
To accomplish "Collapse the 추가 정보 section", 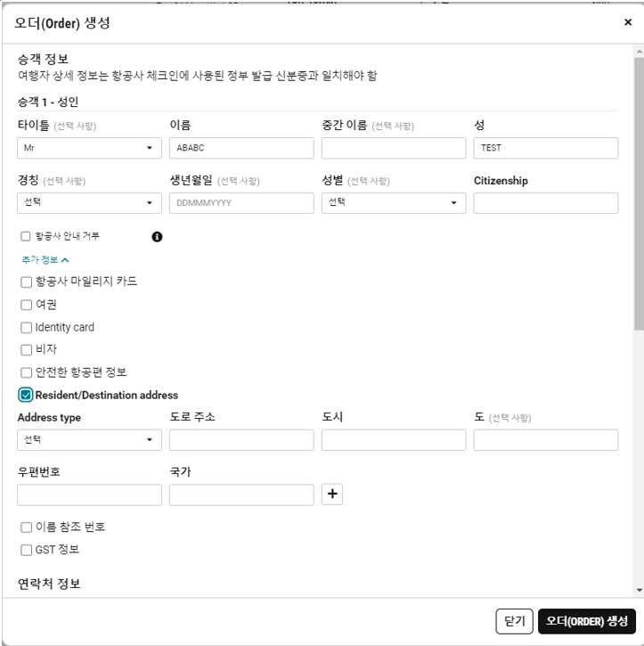I will [45, 259].
